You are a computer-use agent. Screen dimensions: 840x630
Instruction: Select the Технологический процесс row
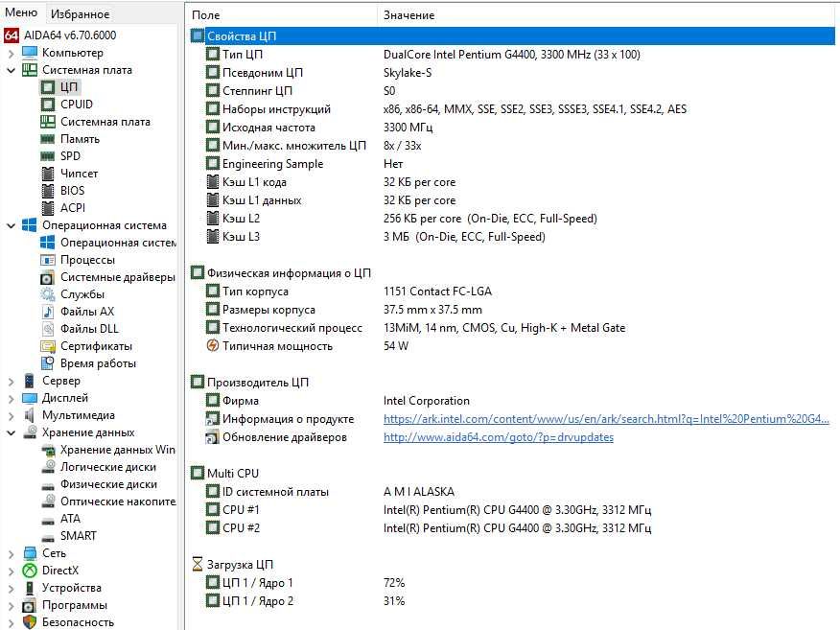tap(512, 327)
